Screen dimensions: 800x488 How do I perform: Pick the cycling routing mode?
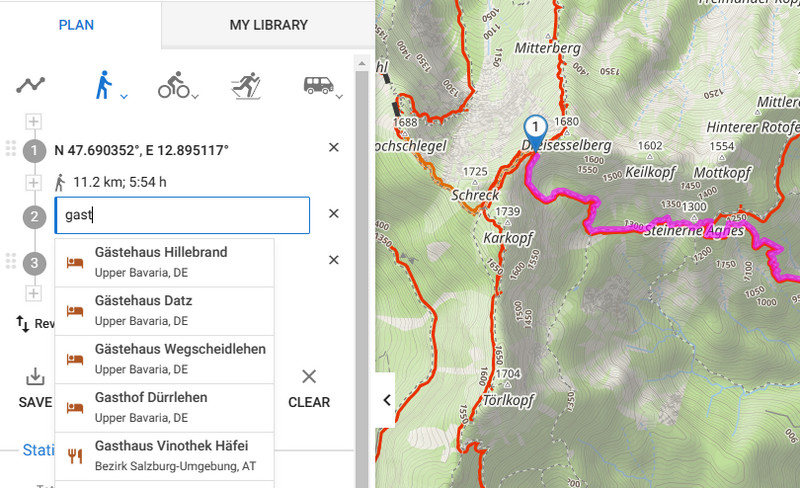[x=172, y=87]
